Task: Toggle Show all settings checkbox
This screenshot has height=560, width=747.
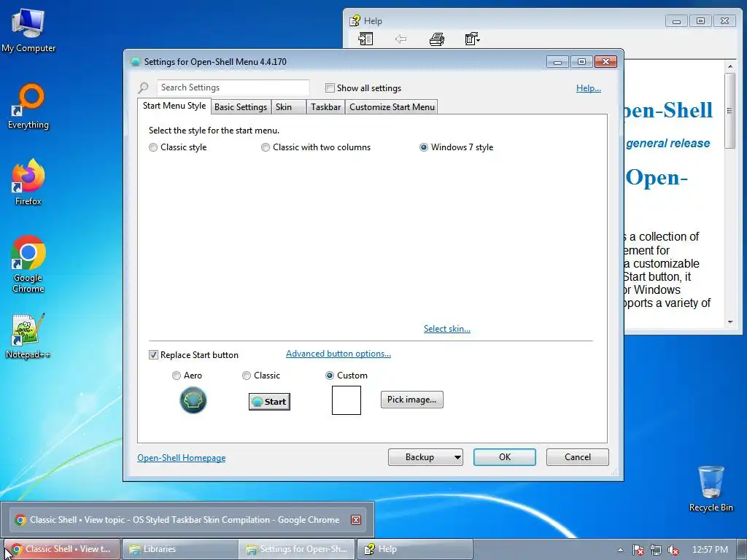Action: coord(330,87)
